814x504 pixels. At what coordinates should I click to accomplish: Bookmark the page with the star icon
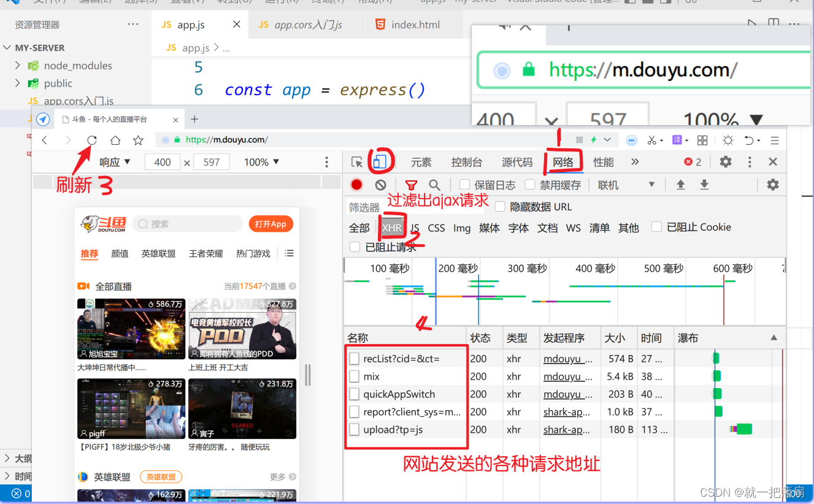pos(138,140)
